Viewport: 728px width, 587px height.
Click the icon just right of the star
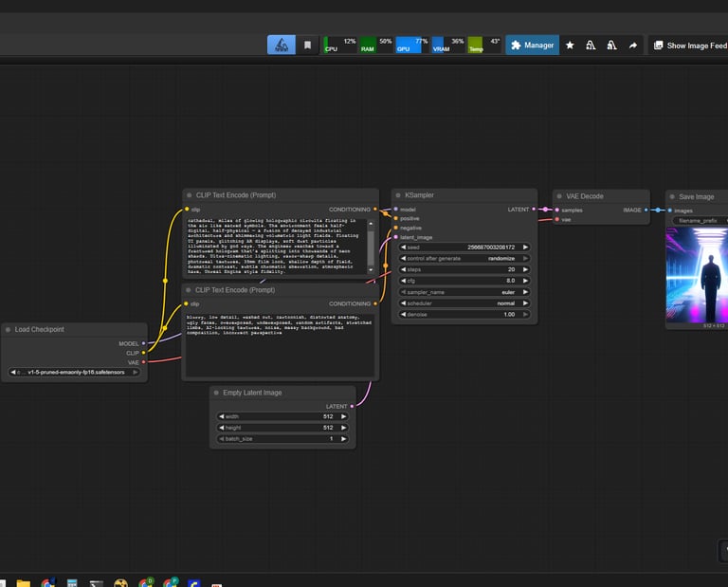click(591, 45)
